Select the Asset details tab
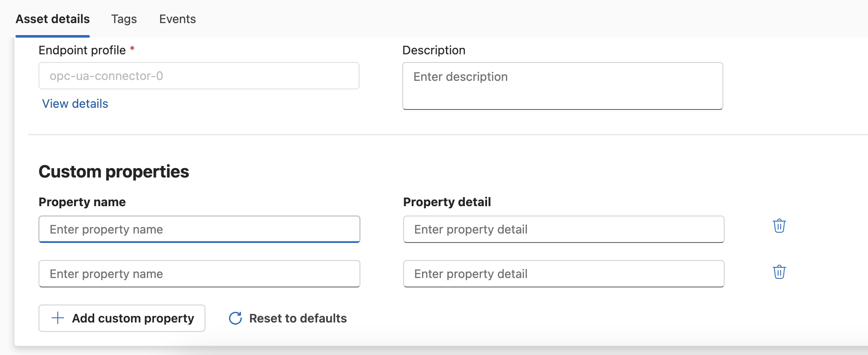868x355 pixels. 52,19
